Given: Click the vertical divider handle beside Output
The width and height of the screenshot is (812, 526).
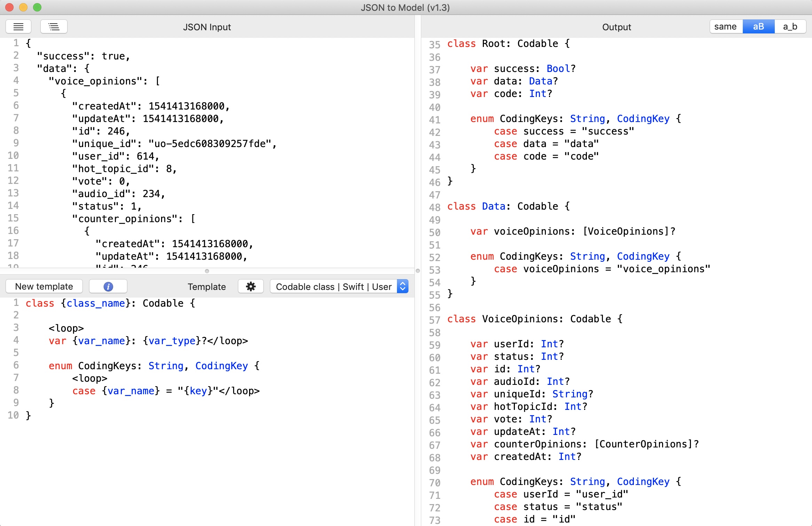Looking at the screenshot, I should [x=418, y=271].
